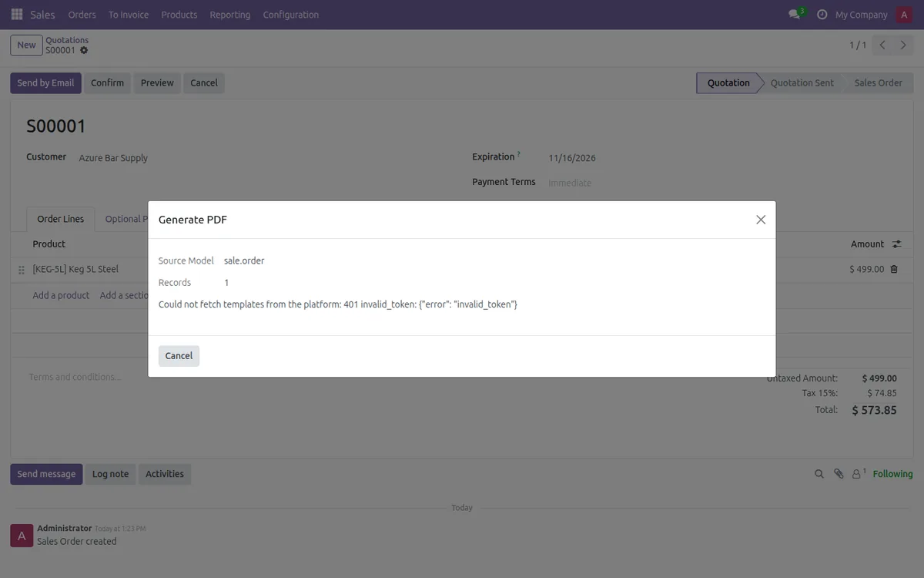Click the New button

point(26,45)
